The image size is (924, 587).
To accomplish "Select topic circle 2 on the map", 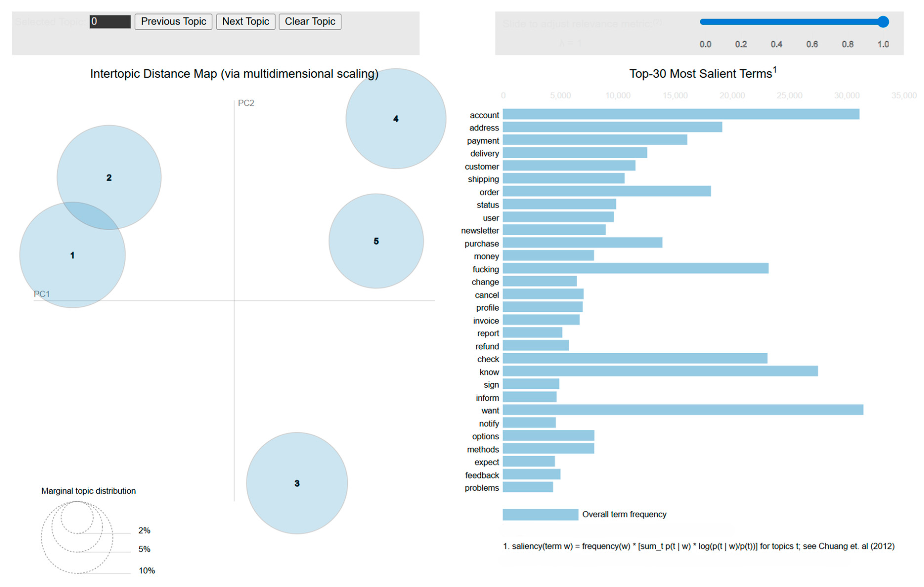I will tap(109, 178).
